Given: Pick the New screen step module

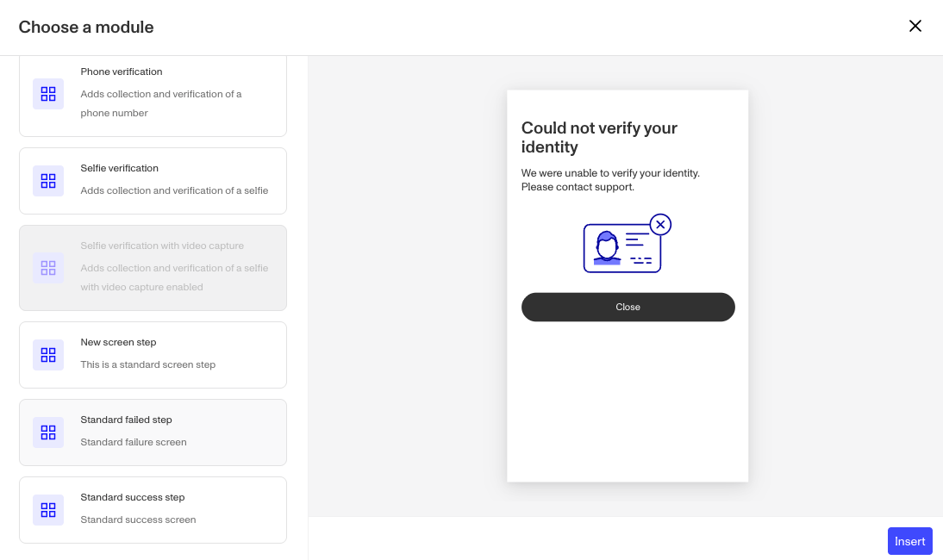Looking at the screenshot, I should tap(153, 354).
